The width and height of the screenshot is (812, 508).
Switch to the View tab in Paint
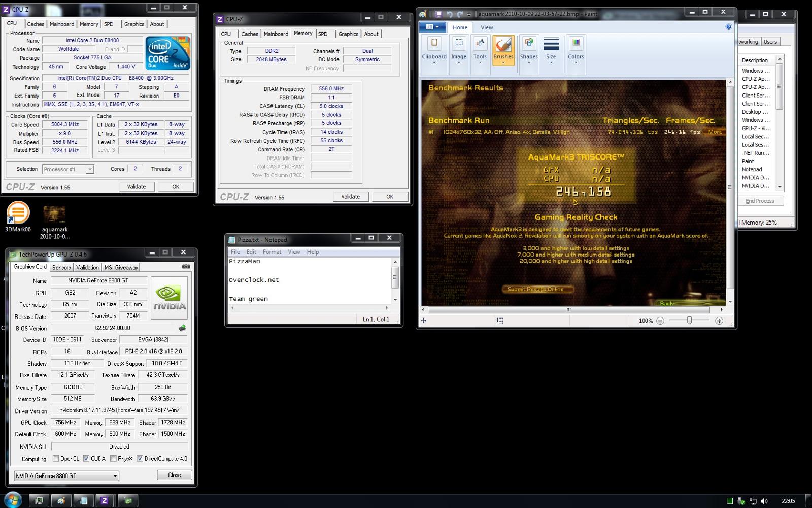click(x=487, y=27)
